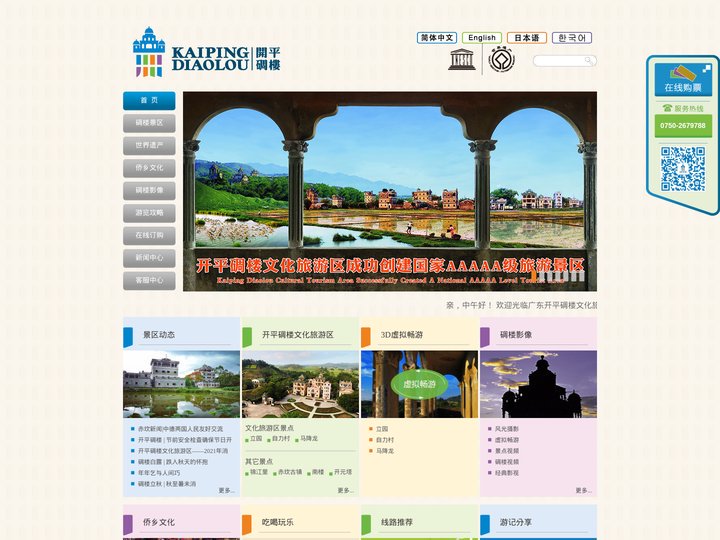Click the Kaiping Diaolou logo
The width and height of the screenshot is (720, 540).
[207, 52]
